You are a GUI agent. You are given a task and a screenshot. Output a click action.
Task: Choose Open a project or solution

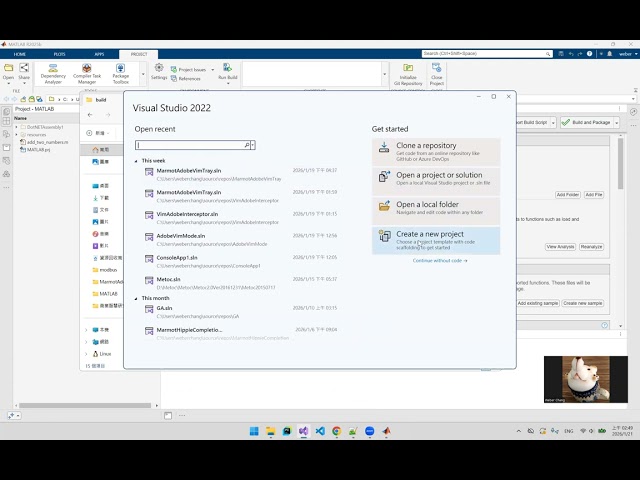pos(436,180)
